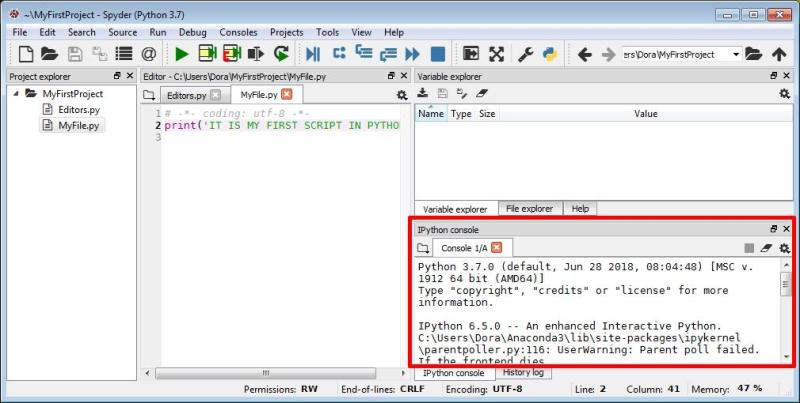This screenshot has width=800, height=403.
Task: Close the MyFile.py editor tab
Action: pos(287,94)
